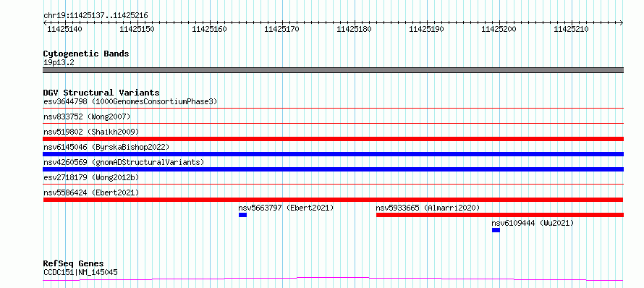Click the thin red line under esv2718179

[x=333, y=185]
